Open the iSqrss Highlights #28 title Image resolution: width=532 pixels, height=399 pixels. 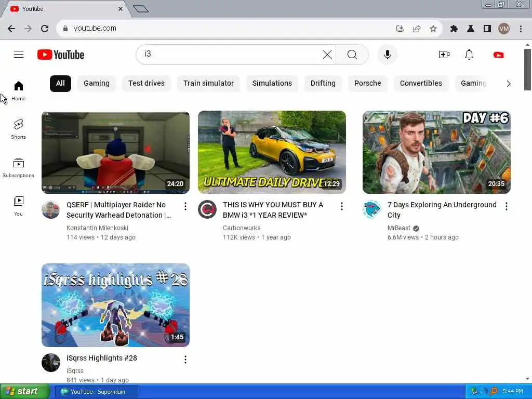coord(102,358)
